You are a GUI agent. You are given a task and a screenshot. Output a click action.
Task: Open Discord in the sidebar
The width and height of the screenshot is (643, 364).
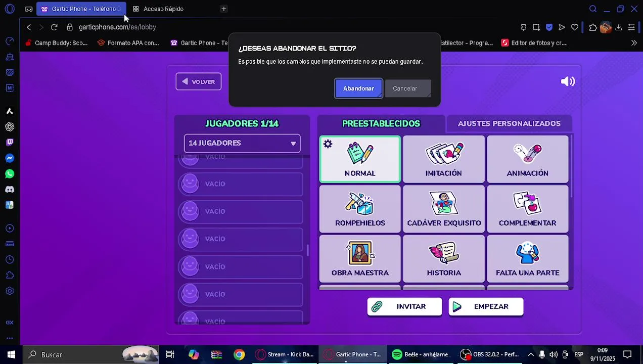pos(10,190)
